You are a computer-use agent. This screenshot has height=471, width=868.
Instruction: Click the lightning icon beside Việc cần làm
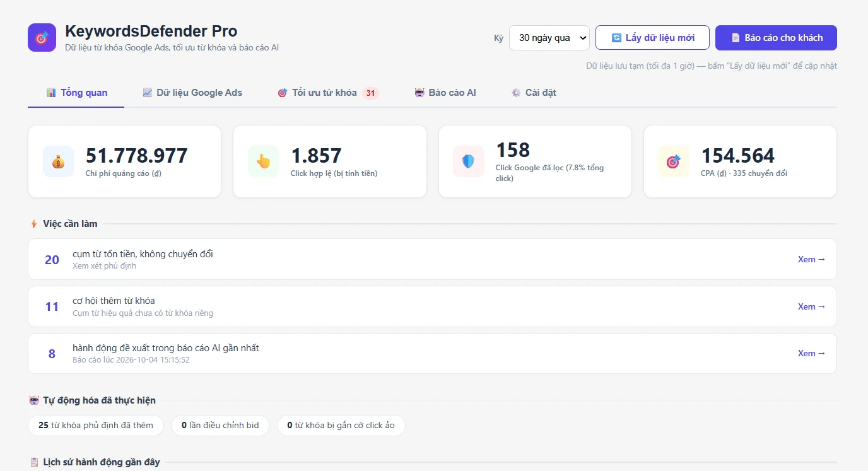34,224
